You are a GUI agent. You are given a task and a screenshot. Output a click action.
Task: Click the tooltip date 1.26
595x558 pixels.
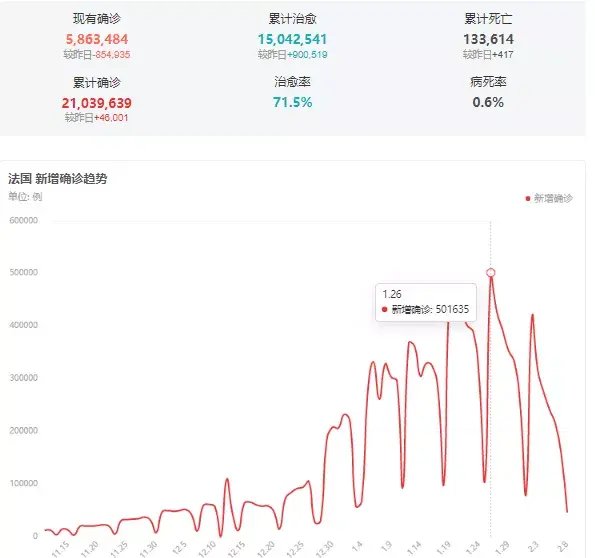click(x=392, y=294)
